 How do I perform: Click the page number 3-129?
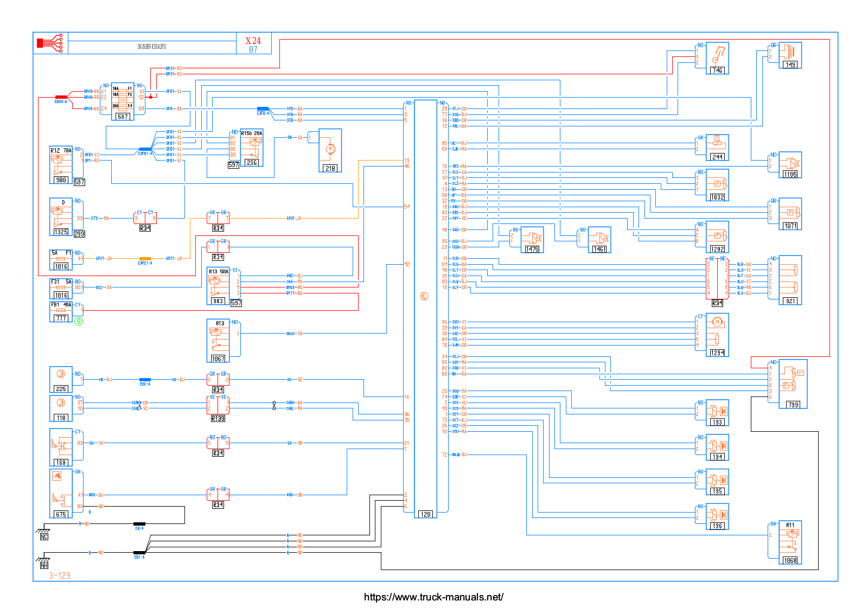[x=60, y=575]
